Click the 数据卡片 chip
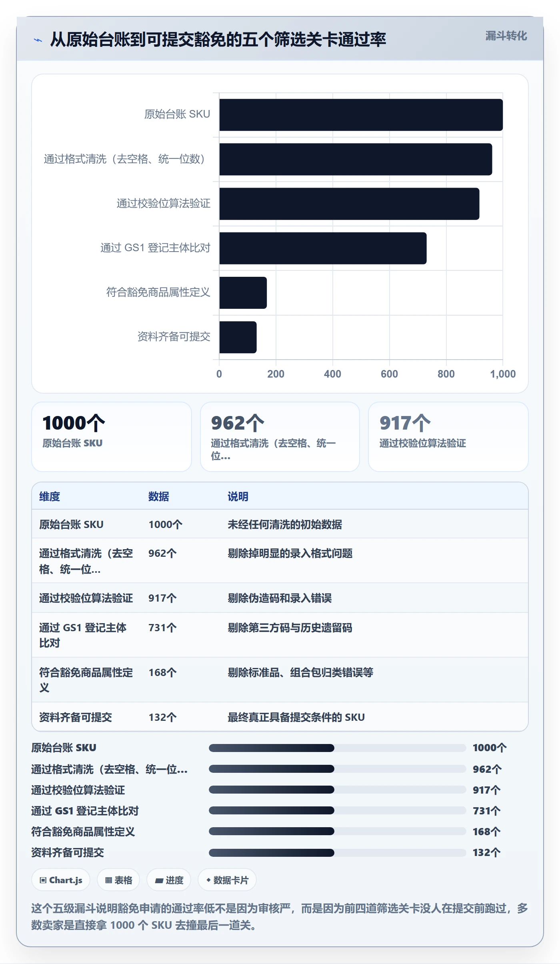560x964 pixels. point(227,880)
